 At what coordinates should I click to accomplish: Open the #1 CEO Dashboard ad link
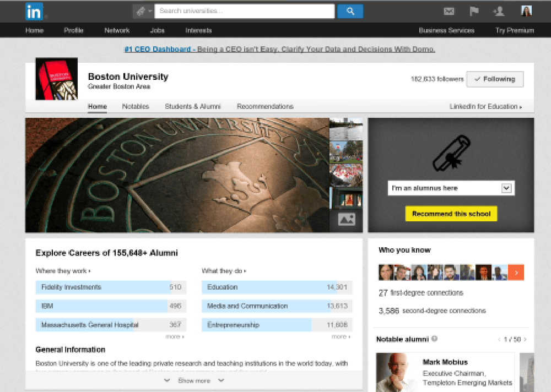[x=279, y=49]
